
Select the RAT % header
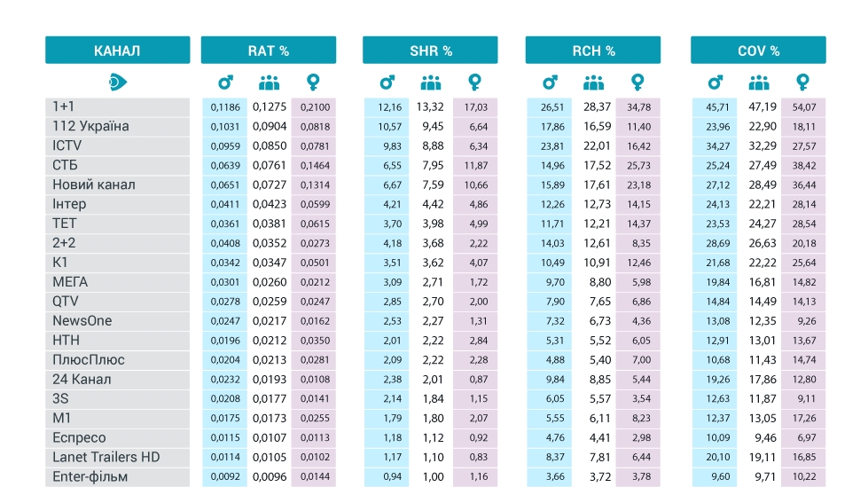point(269,51)
